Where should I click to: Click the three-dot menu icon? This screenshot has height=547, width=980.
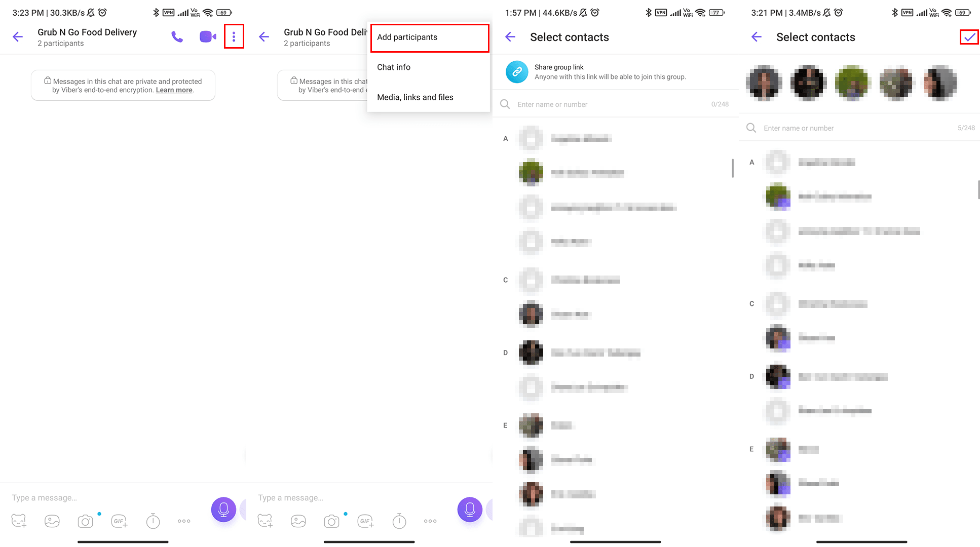234,37
